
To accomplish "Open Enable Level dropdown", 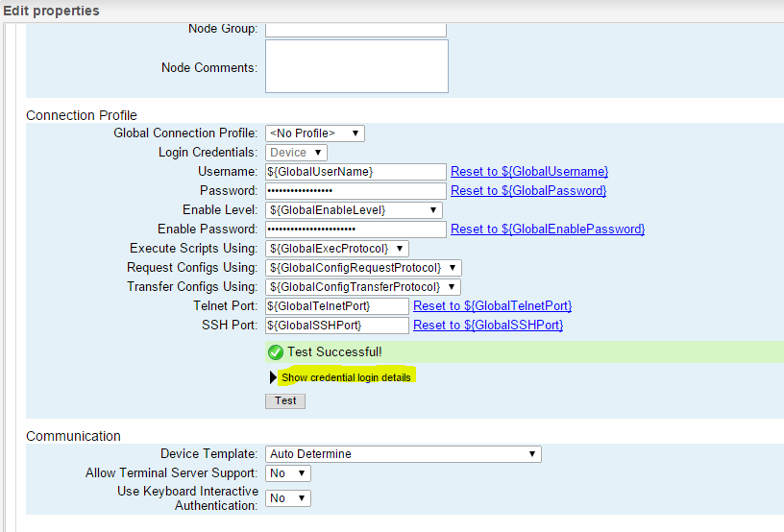I will click(x=354, y=210).
